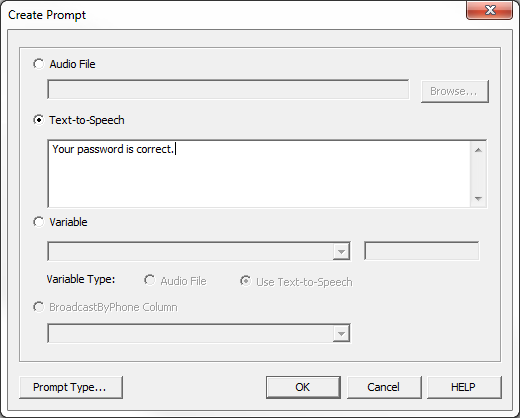Open the Prompt Type... dialog
520x418 pixels.
(x=71, y=387)
